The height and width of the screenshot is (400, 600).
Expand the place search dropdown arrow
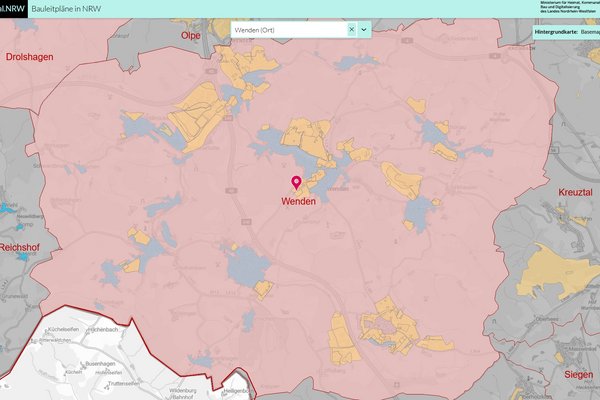click(365, 30)
